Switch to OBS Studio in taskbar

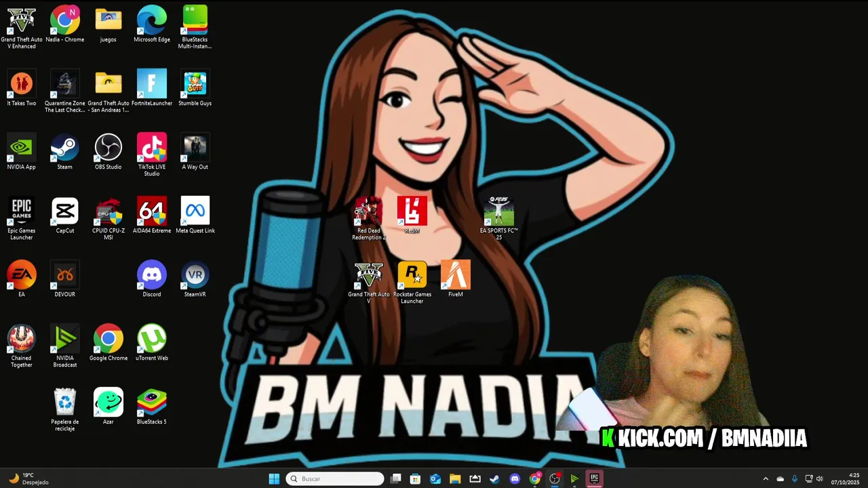click(x=555, y=479)
